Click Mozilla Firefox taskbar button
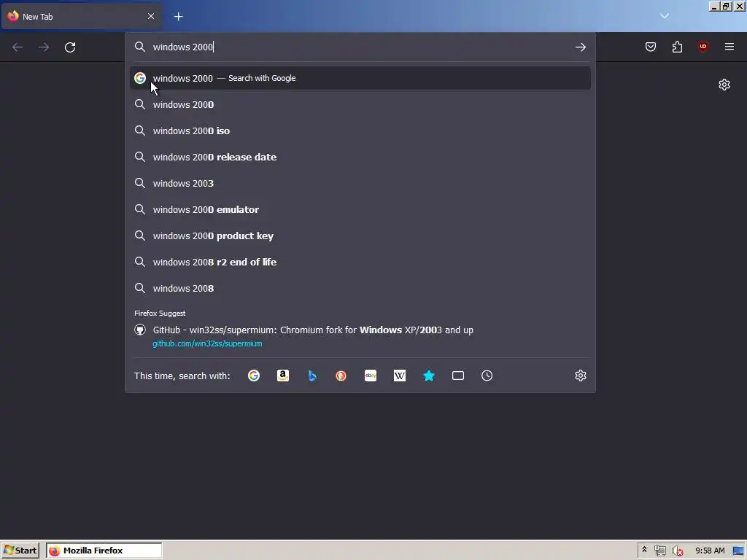This screenshot has height=560, width=747. tap(104, 551)
